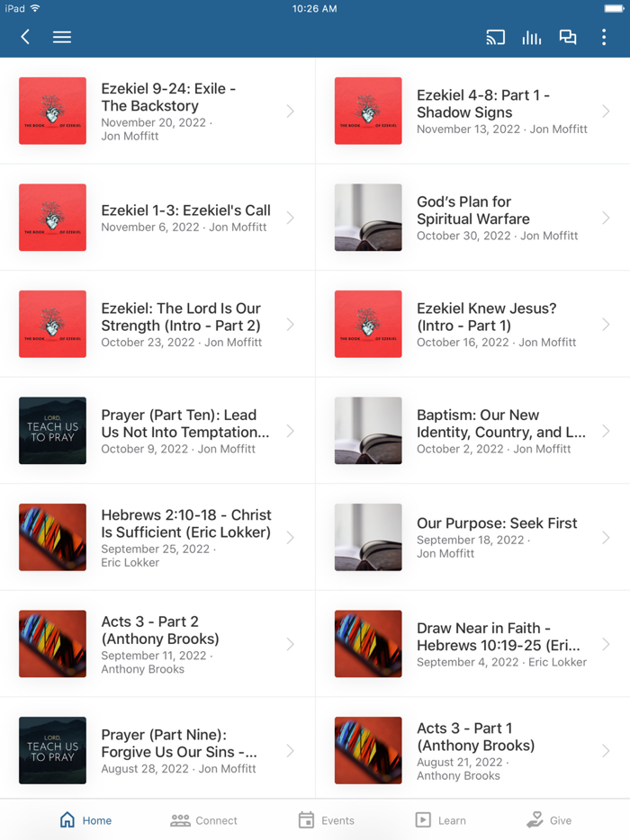Open the hamburger menu
This screenshot has width=630, height=840.
click(62, 37)
